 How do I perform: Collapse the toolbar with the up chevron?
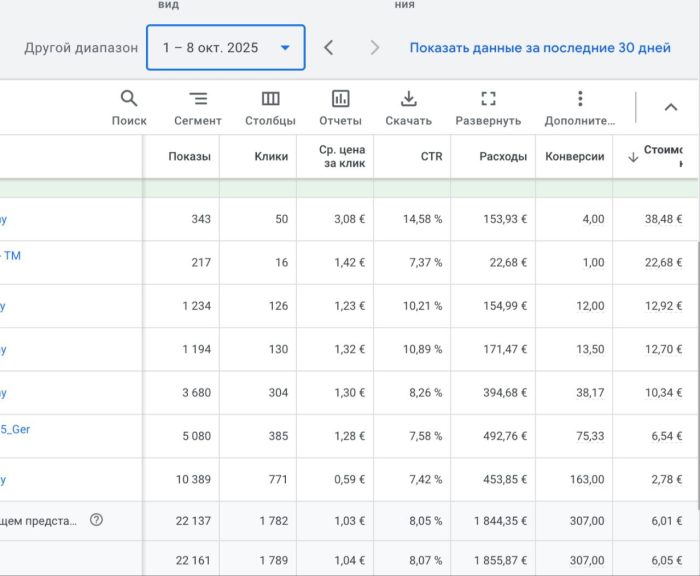670,108
